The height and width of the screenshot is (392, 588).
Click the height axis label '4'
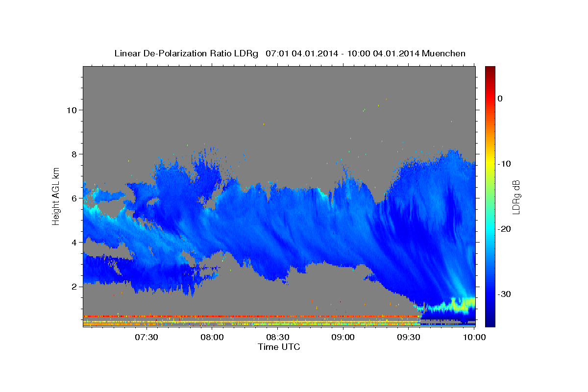point(75,242)
